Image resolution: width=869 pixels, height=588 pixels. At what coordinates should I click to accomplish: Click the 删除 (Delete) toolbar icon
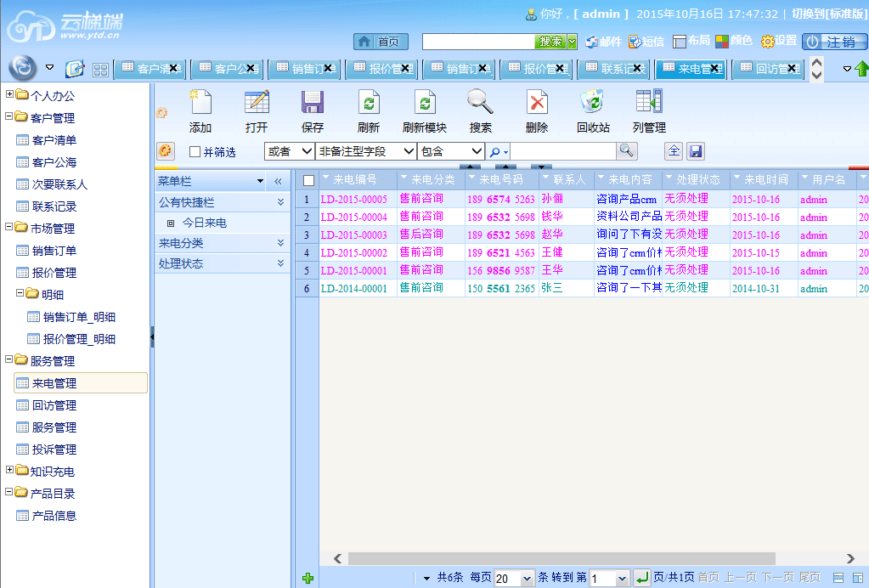point(537,103)
